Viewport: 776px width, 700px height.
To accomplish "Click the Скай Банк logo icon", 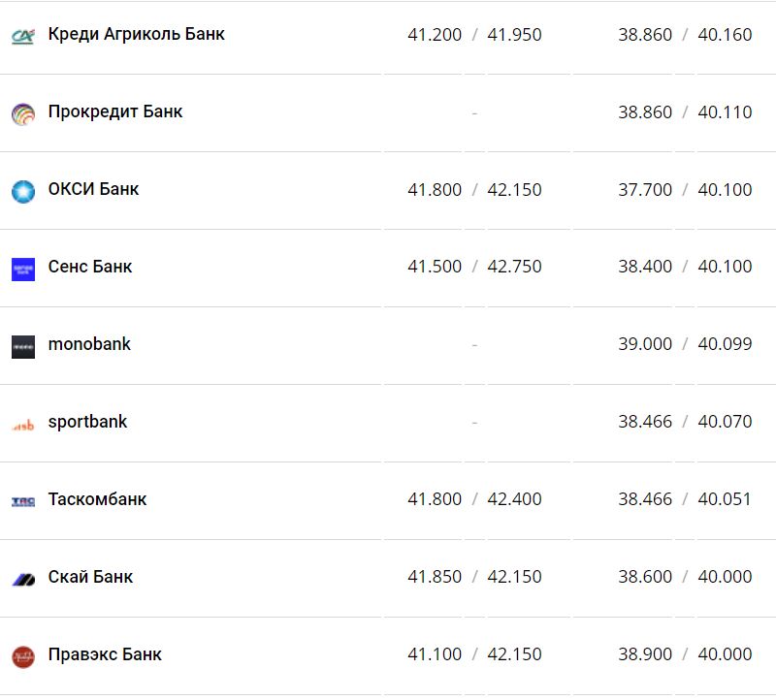I will tap(23, 579).
